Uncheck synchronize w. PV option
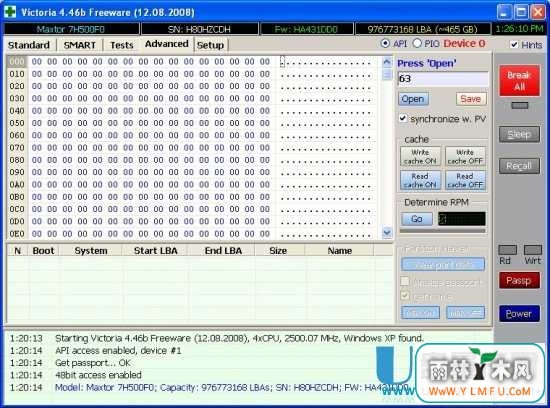The width and height of the screenshot is (550, 408). [x=403, y=118]
